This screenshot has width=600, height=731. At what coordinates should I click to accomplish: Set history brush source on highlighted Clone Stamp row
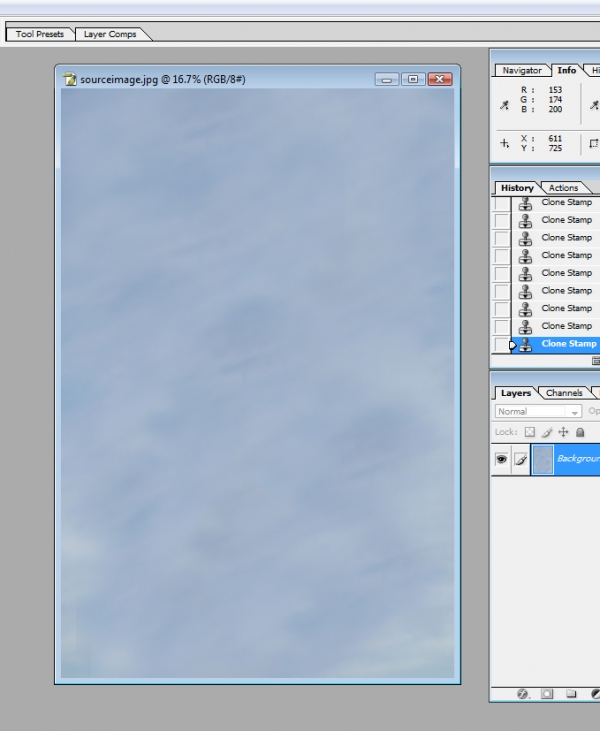point(502,345)
